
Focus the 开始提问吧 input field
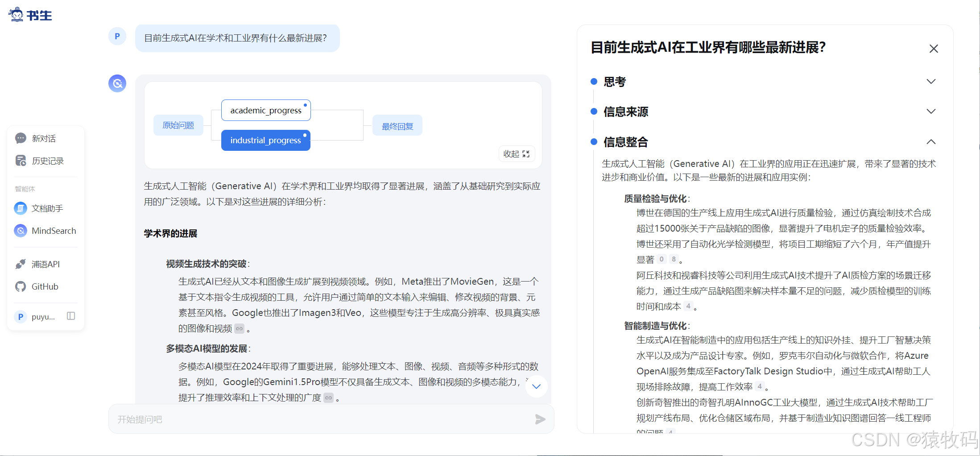point(331,419)
